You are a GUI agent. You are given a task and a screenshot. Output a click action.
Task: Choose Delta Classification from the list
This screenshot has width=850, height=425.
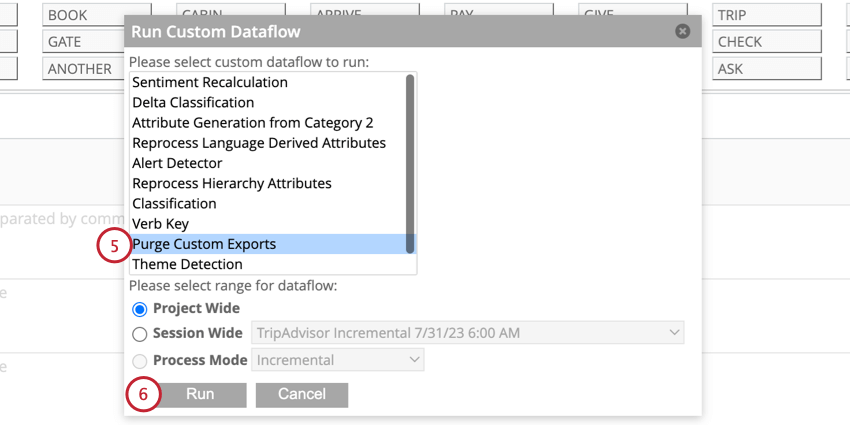[x=193, y=102]
